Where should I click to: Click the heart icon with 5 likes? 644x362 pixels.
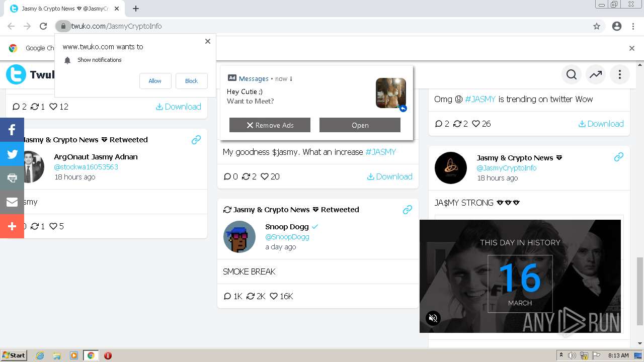pos(53,226)
